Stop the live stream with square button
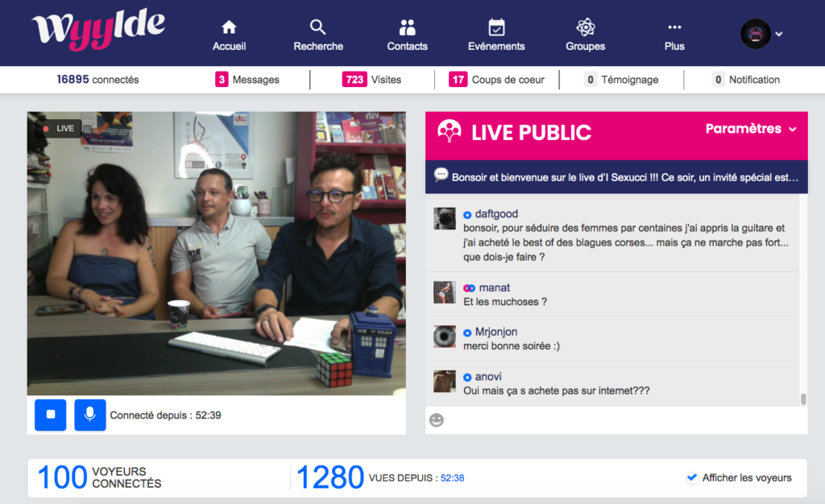 point(51,415)
